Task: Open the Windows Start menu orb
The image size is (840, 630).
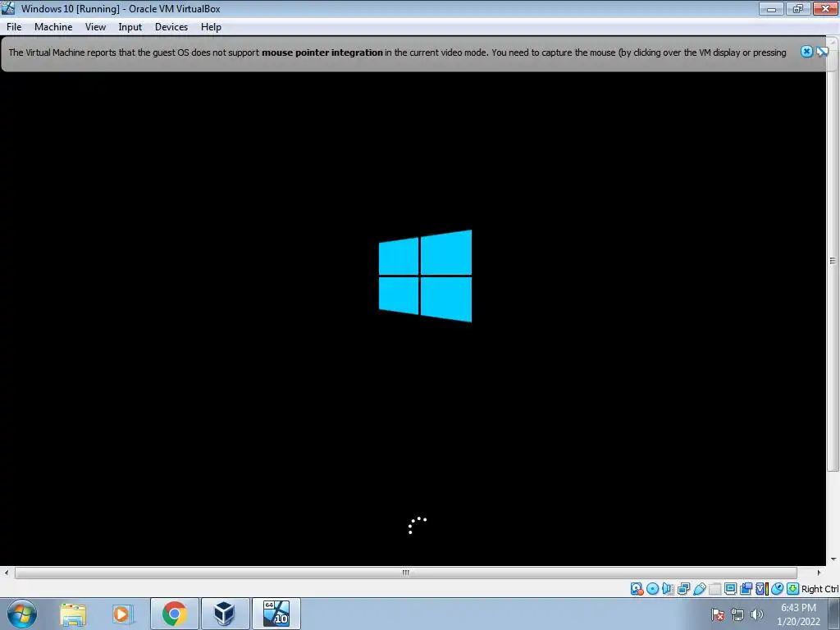Action: pos(22,614)
